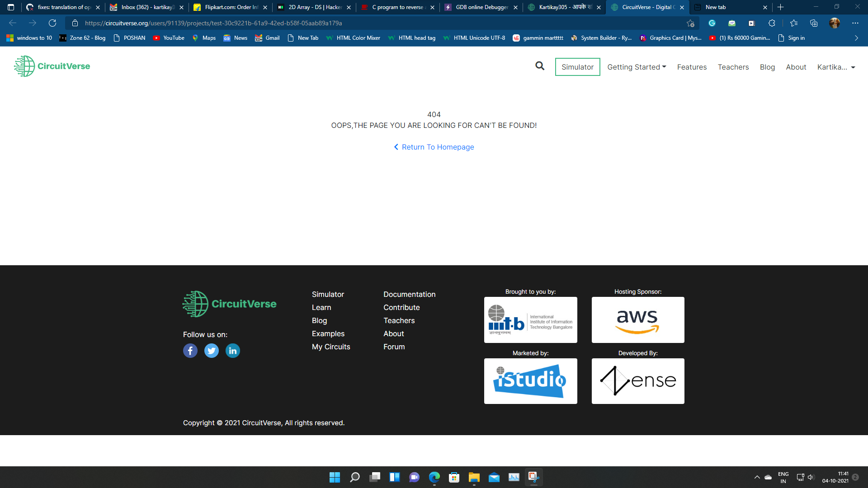Click the CircuitVerse logo in the header
The image size is (868, 488).
(52, 66)
